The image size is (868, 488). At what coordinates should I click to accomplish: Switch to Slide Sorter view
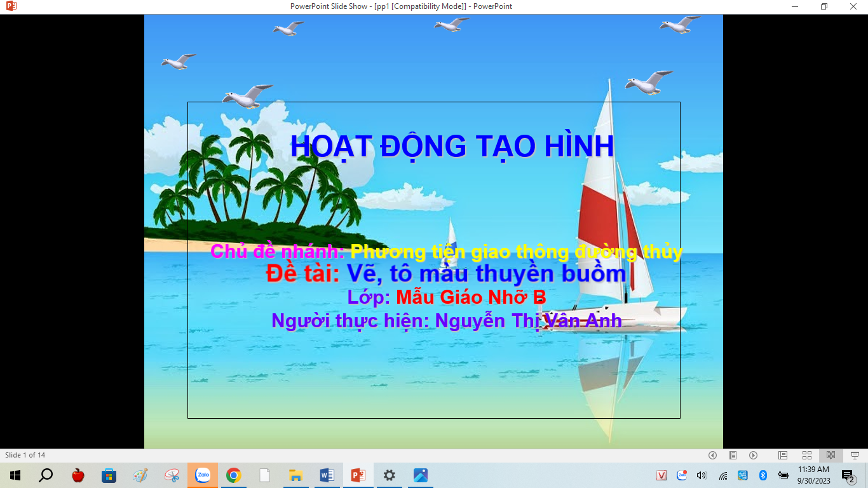[x=807, y=455]
